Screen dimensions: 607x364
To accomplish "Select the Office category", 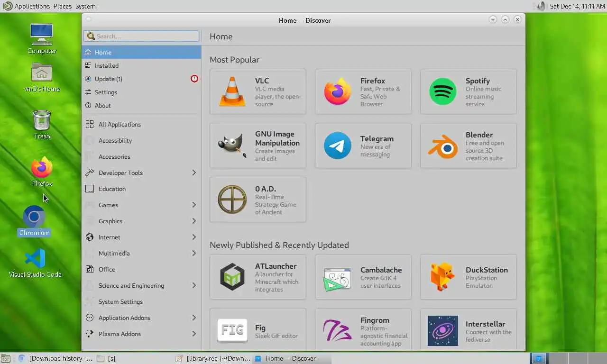I will coord(141,269).
